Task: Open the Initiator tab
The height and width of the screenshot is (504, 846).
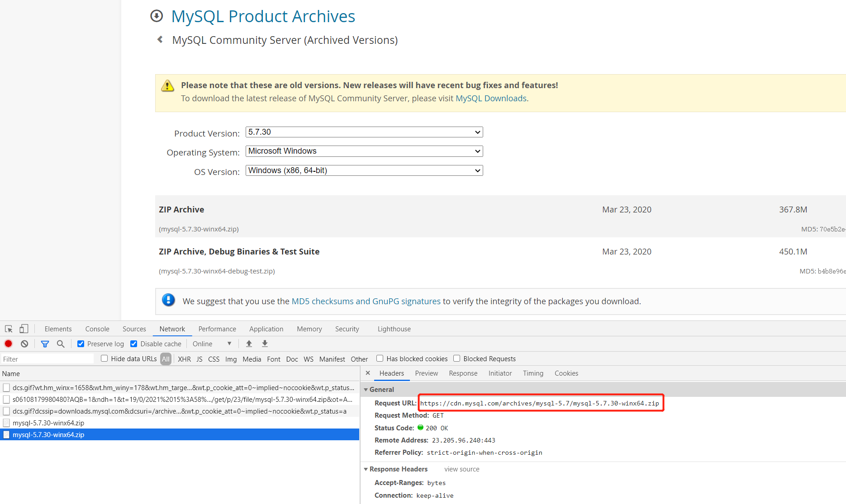Action: [x=500, y=373]
